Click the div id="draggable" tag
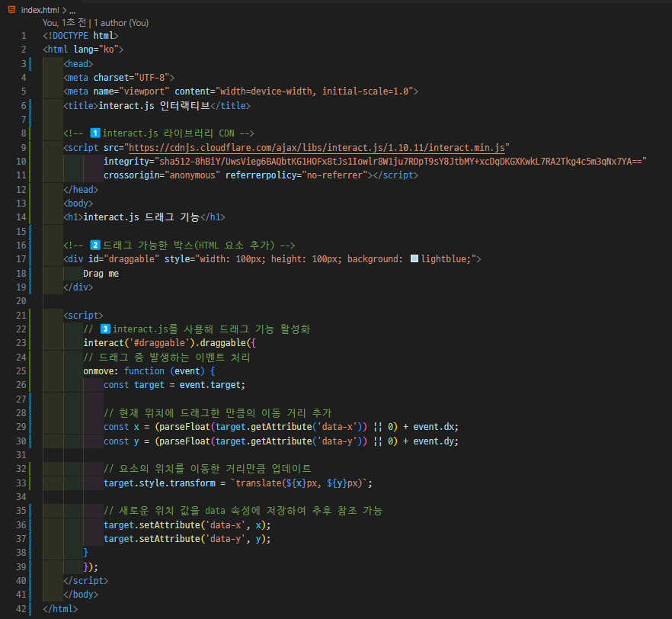672x619 pixels. [x=272, y=259]
